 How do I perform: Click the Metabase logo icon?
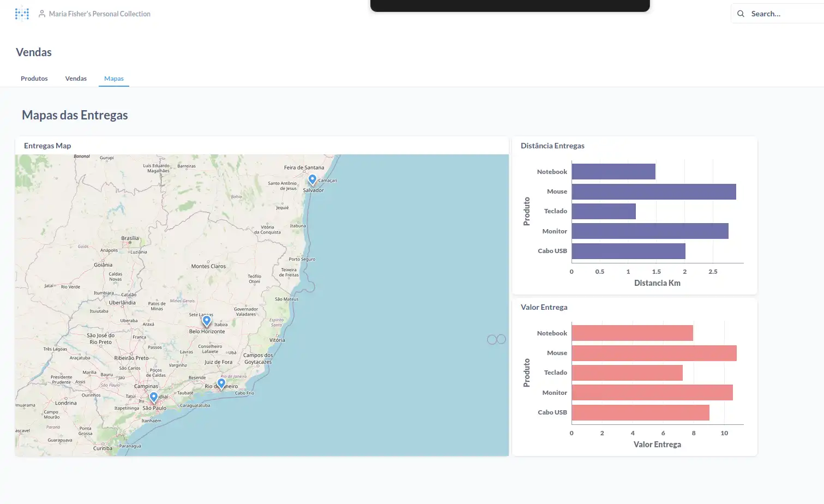pos(22,13)
